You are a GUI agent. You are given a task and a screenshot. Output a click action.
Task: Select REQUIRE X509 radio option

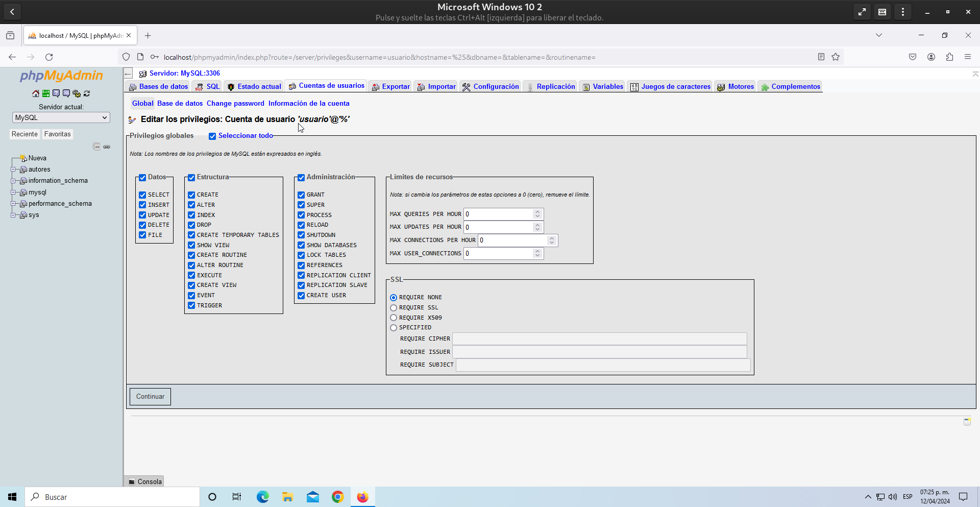(x=394, y=318)
